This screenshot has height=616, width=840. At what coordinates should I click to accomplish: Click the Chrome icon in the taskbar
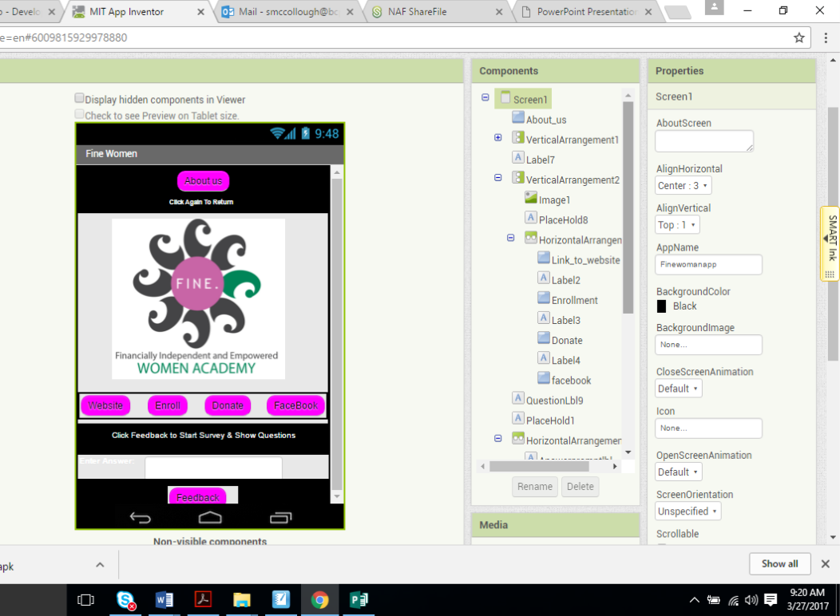(x=320, y=600)
